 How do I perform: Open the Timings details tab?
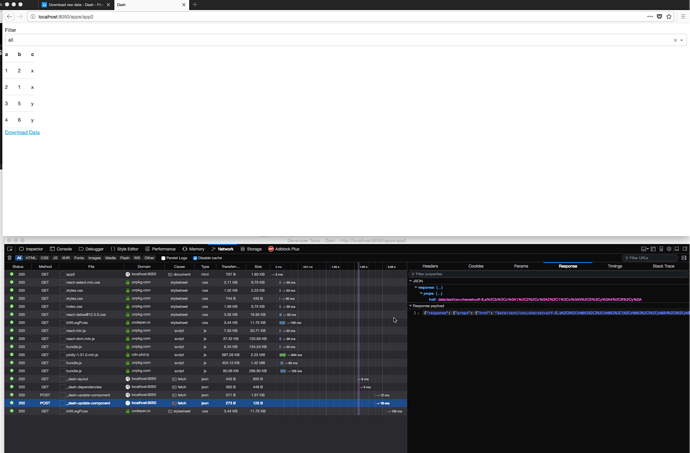pyautogui.click(x=615, y=266)
